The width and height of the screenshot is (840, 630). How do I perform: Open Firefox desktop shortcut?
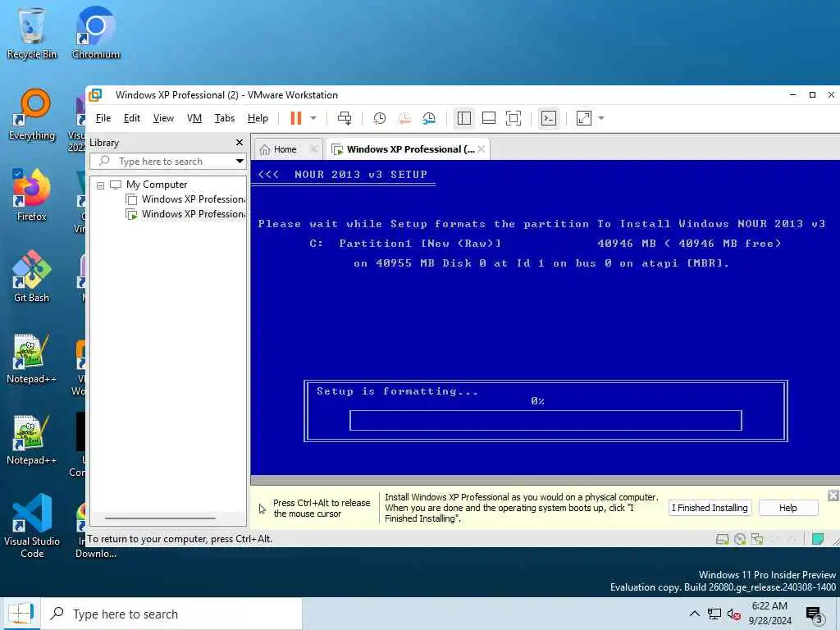point(32,195)
